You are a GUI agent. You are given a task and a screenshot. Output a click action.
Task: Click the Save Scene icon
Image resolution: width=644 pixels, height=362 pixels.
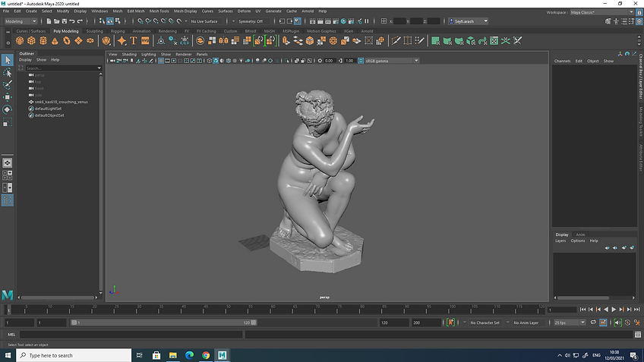(65, 21)
